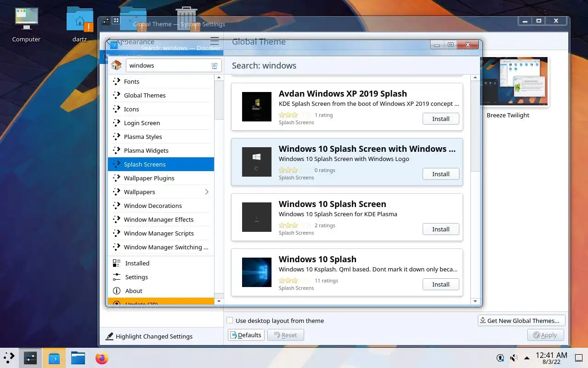Viewport: 588px width, 368px height.
Task: Open the dartz home folder icon
Action: [x=79, y=25]
